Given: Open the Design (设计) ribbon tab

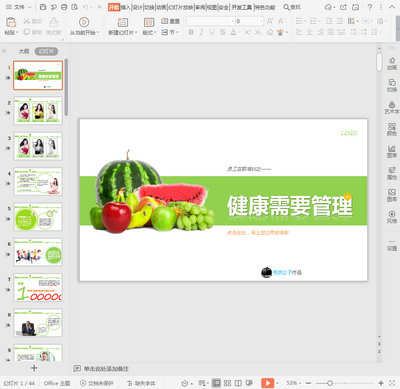Looking at the screenshot, I should [x=138, y=7].
